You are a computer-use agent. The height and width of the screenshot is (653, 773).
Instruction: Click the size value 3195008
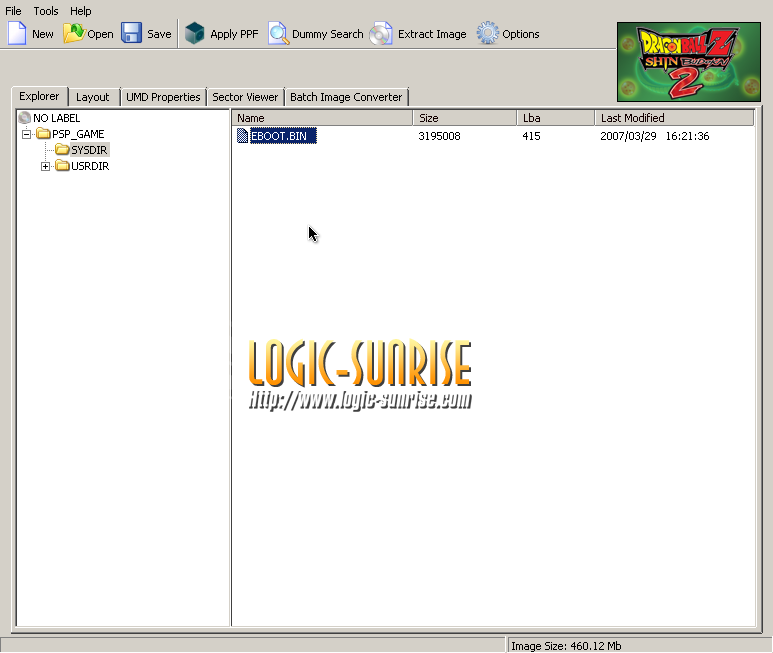(x=439, y=136)
